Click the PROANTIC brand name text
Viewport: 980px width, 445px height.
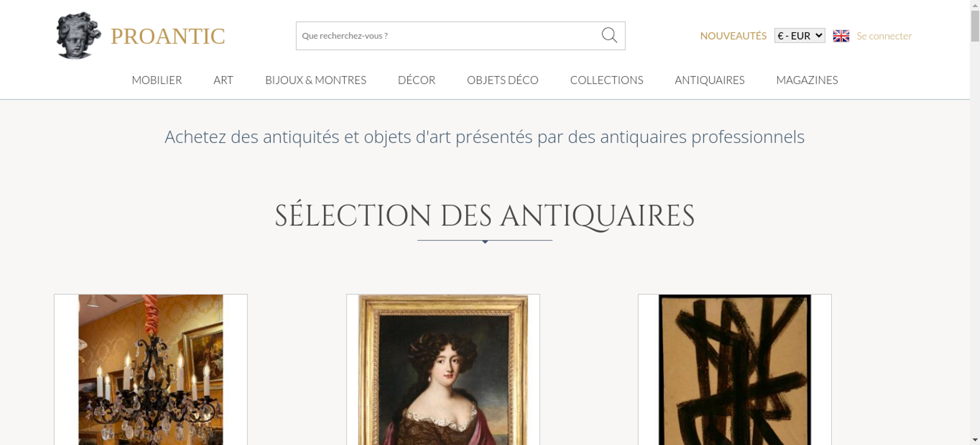pos(168,36)
